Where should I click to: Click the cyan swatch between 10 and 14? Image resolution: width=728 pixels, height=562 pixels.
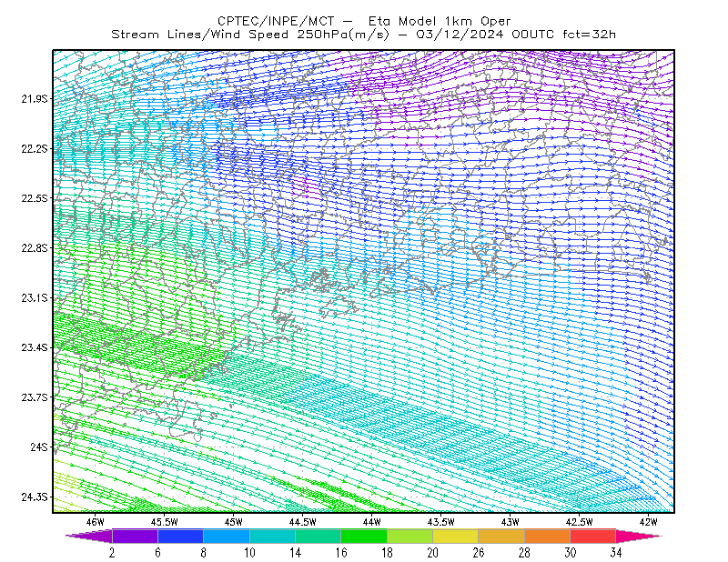(272, 536)
